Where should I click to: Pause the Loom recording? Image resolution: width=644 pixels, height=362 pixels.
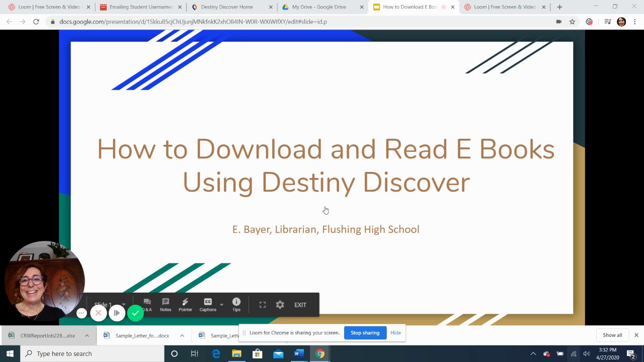[117, 313]
